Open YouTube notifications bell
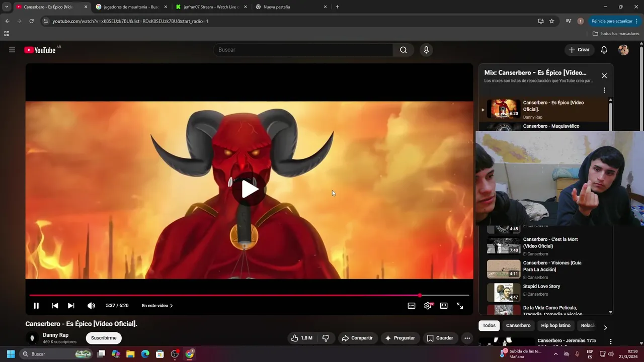The height and width of the screenshot is (362, 644). [604, 50]
